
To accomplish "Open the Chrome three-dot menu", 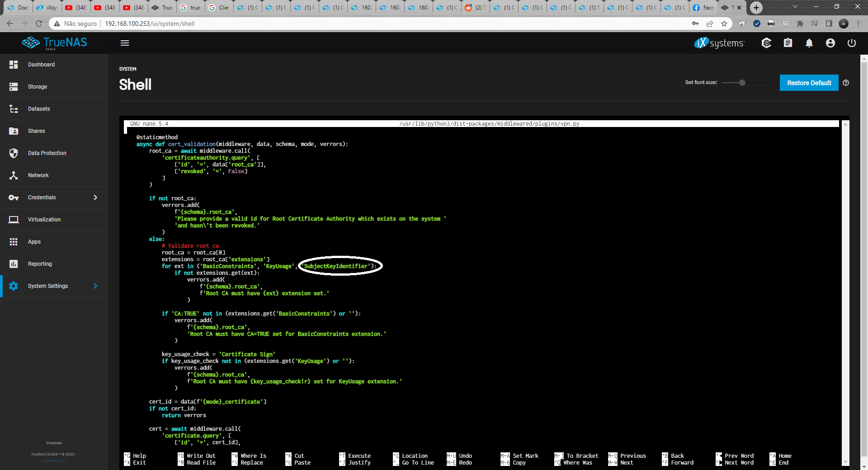I will tap(858, 23).
